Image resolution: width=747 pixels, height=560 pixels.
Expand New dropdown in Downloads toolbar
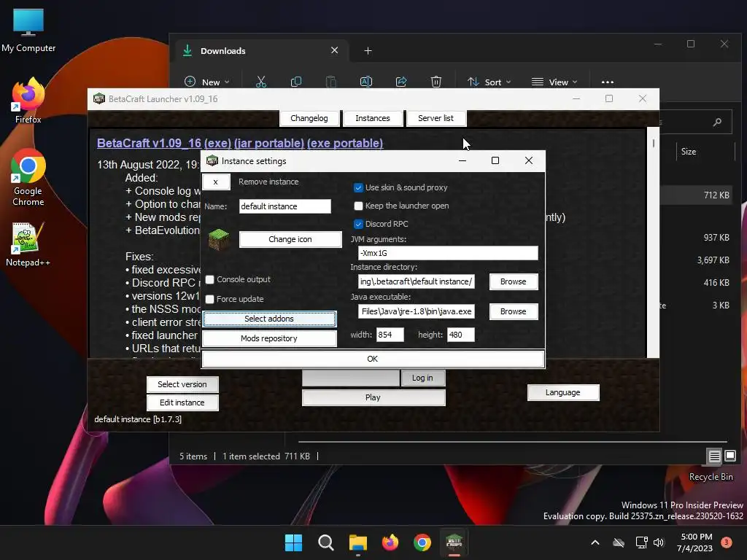(x=207, y=82)
